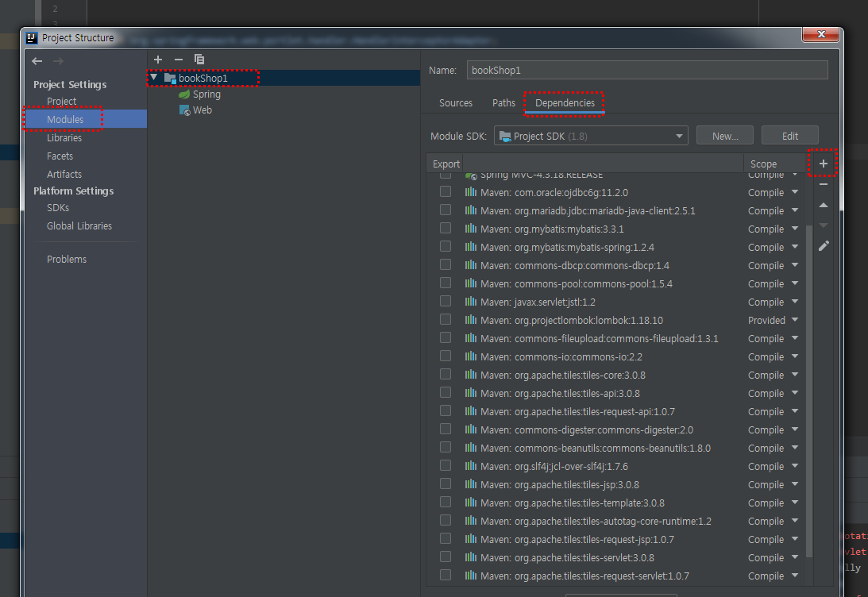Check export box for tiles-api:3.0.8

[x=445, y=392]
